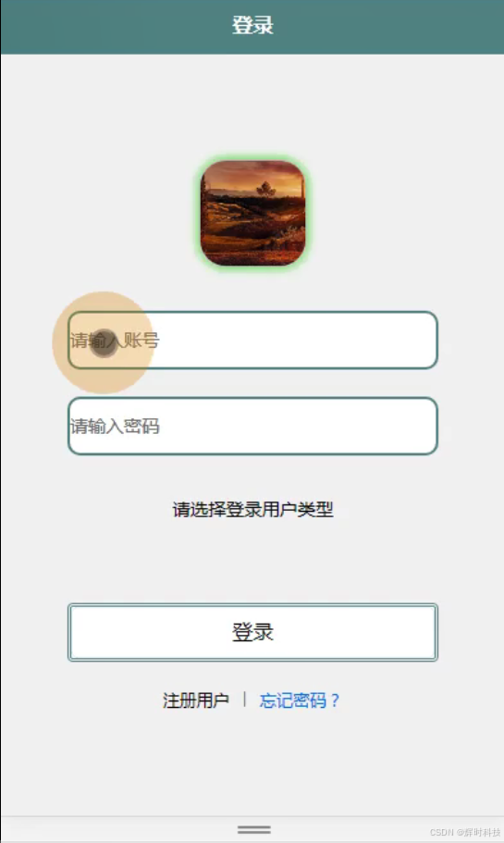Click the landscape avatar image
504x843 pixels.
tap(252, 213)
